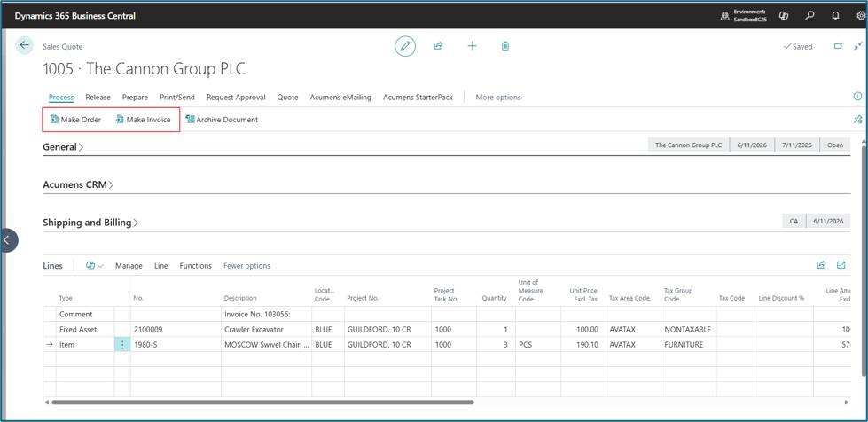The width and height of the screenshot is (868, 422).
Task: Create a new quote with the plus icon
Action: pyautogui.click(x=472, y=46)
